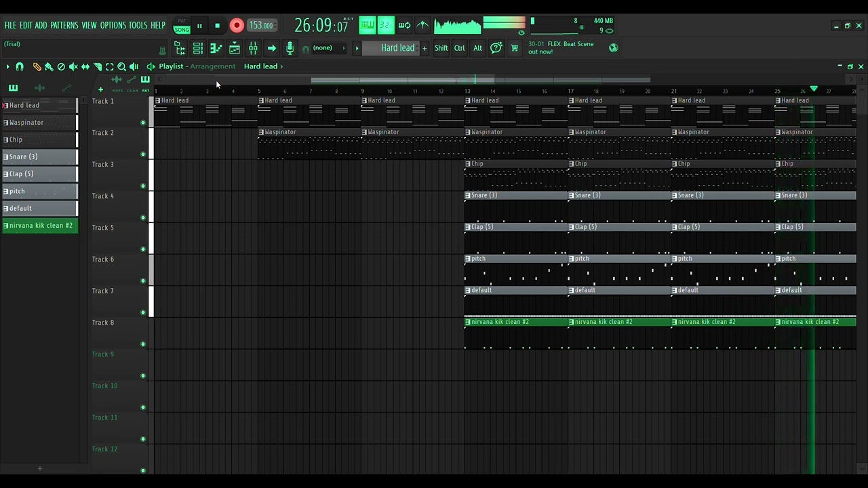Open playlist options menu arrow

coord(7,66)
